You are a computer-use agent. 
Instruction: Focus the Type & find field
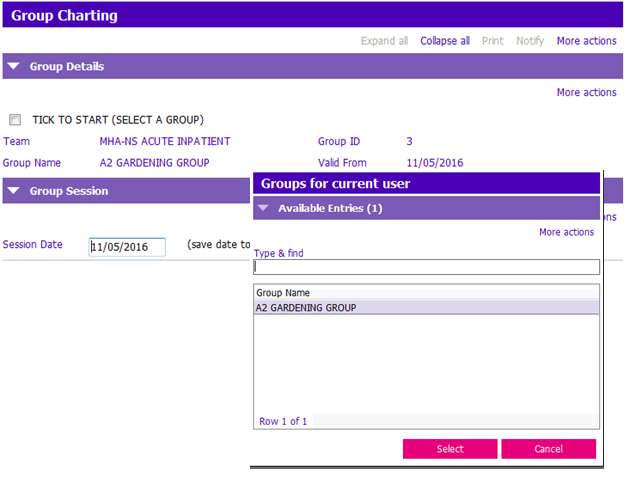click(426, 267)
